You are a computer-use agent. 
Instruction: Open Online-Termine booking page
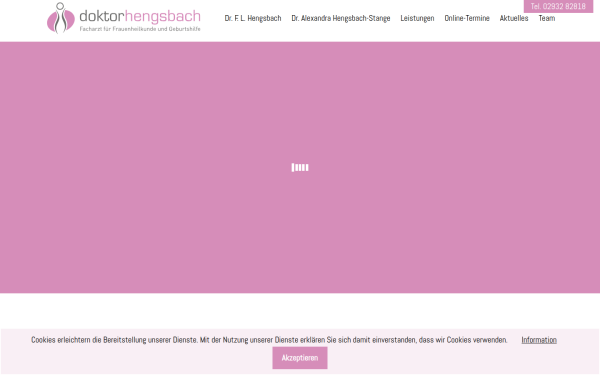[x=467, y=18]
